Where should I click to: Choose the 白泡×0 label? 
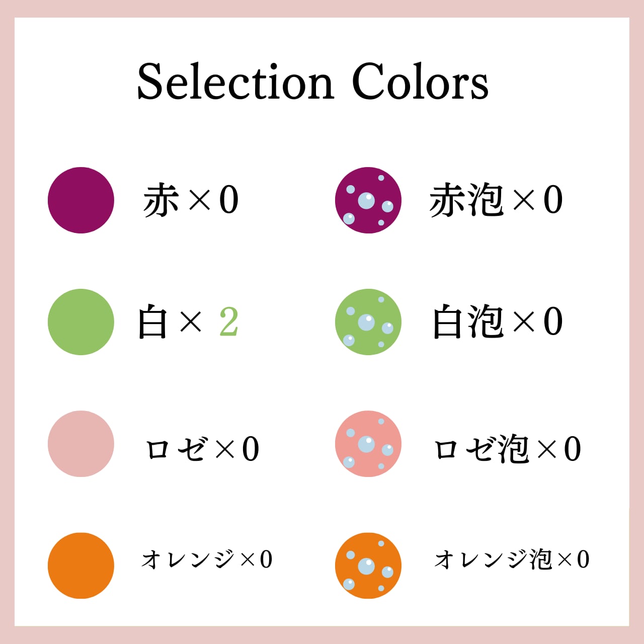498,321
